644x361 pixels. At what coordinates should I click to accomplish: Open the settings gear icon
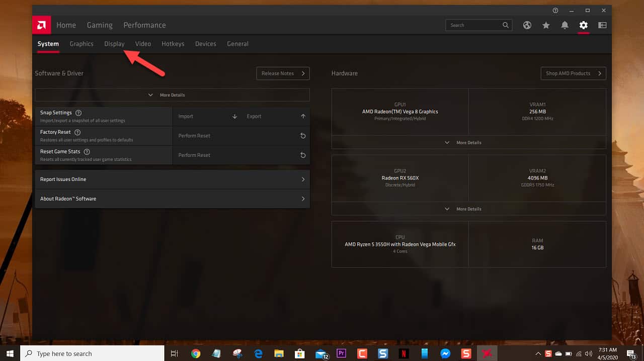(583, 25)
